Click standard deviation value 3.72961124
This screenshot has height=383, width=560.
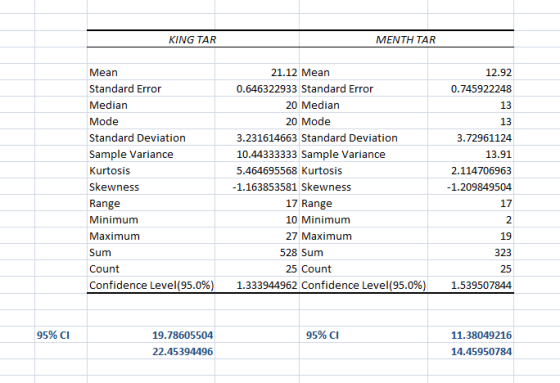pos(484,138)
